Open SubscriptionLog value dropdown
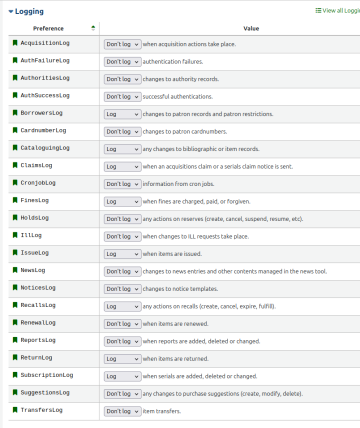 point(122,376)
